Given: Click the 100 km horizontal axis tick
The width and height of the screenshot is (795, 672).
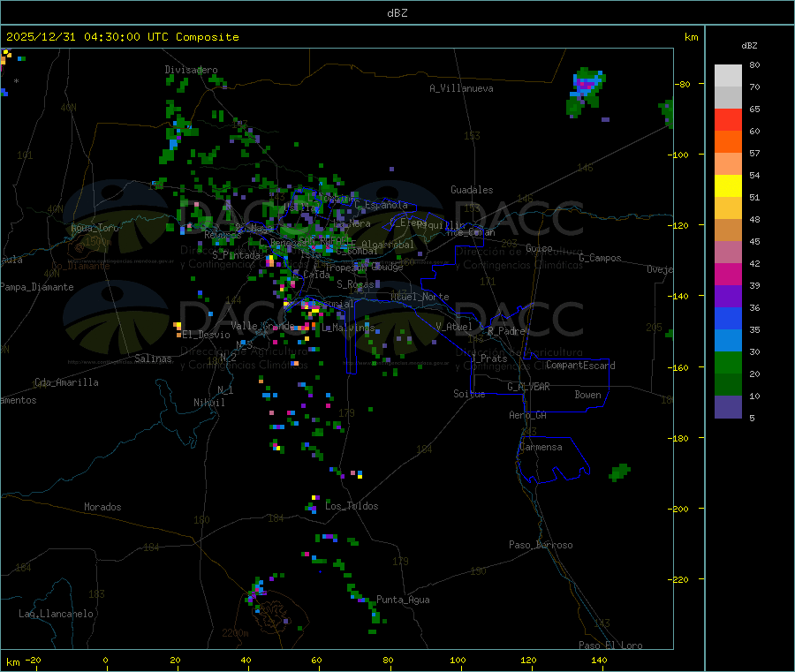Looking at the screenshot, I should click(458, 660).
